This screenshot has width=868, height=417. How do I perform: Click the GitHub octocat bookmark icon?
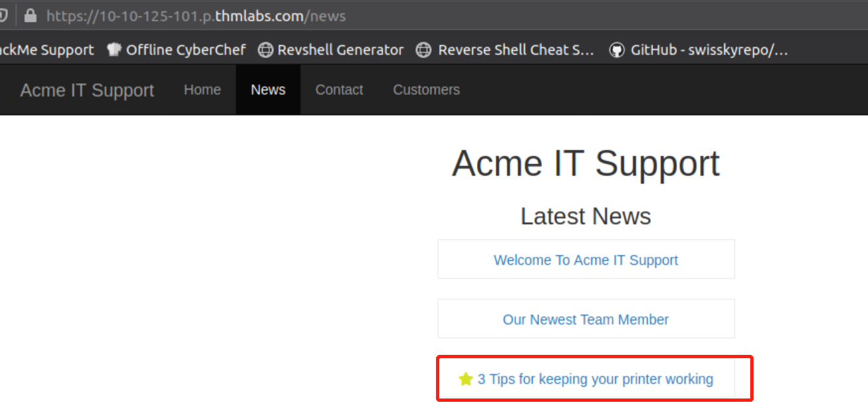click(x=617, y=50)
